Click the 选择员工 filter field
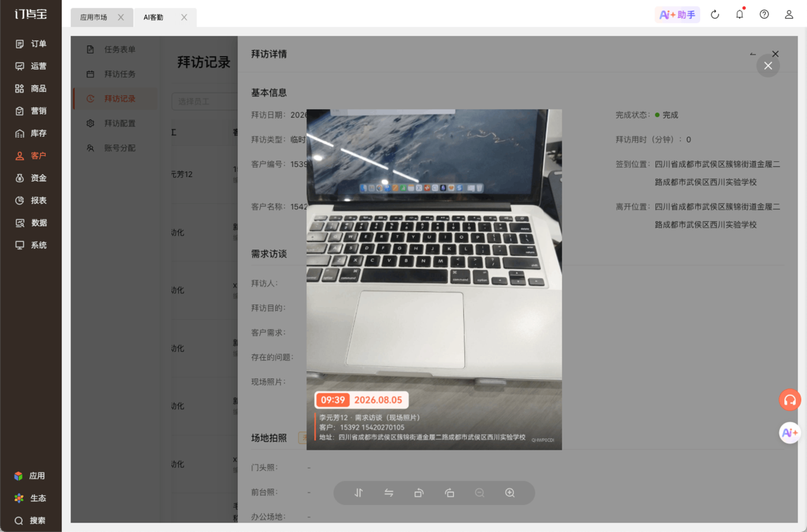Screen dimensions: 807x532 [x=204, y=101]
